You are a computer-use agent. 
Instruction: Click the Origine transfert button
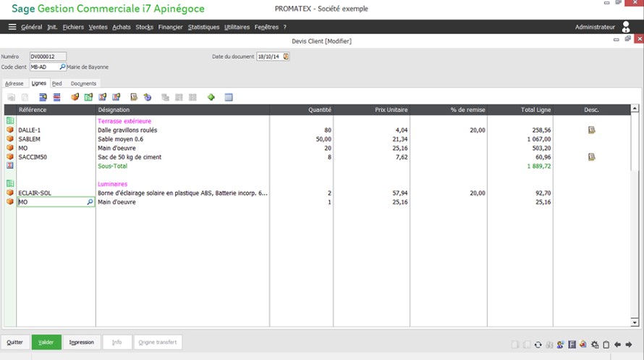[158, 342]
